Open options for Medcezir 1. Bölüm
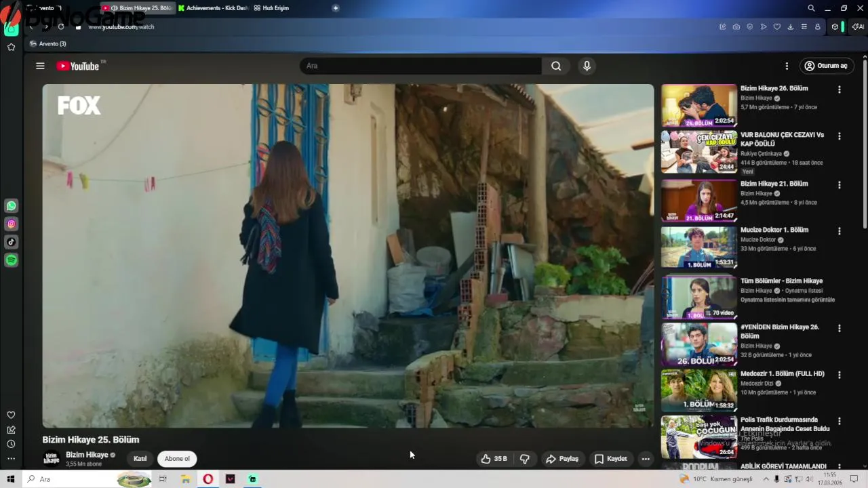 pos(839,375)
